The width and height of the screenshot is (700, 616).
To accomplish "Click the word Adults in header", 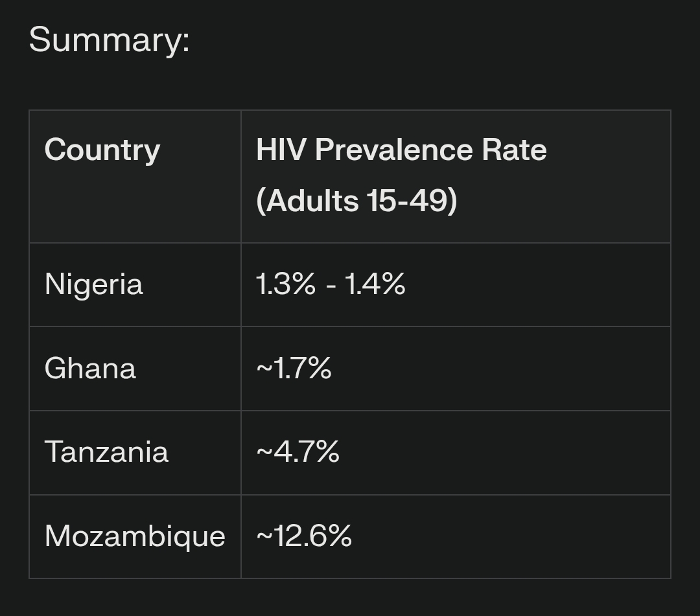I will [312, 201].
